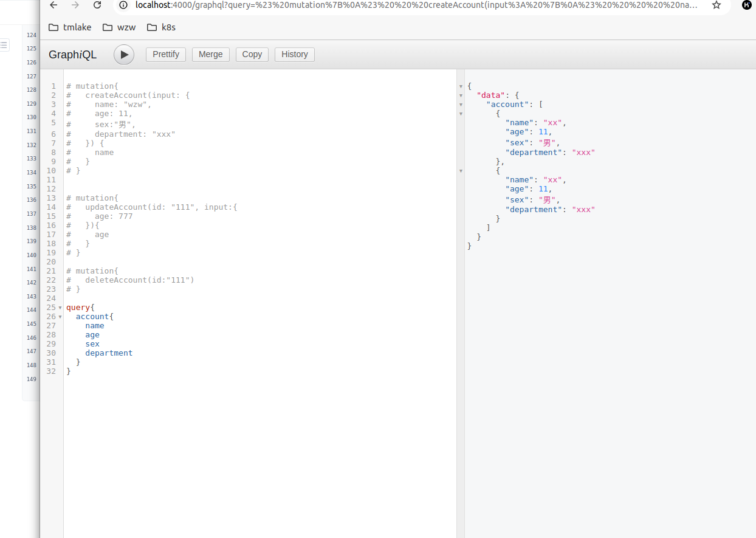Click the browser forward arrow
Image resolution: width=756 pixels, height=538 pixels.
click(75, 5)
